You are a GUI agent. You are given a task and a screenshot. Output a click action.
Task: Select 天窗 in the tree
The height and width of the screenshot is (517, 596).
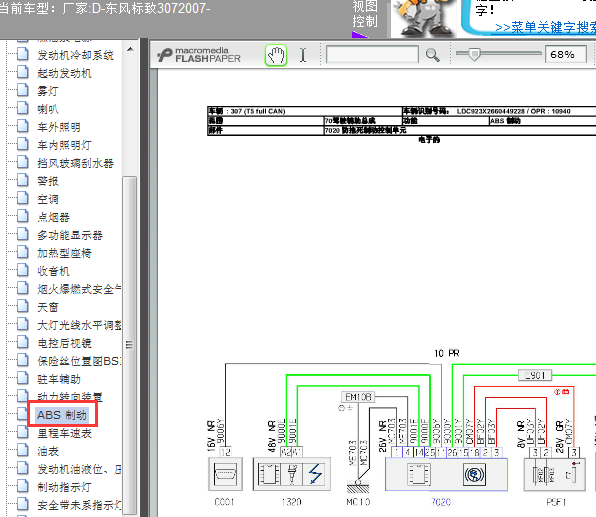(x=48, y=307)
